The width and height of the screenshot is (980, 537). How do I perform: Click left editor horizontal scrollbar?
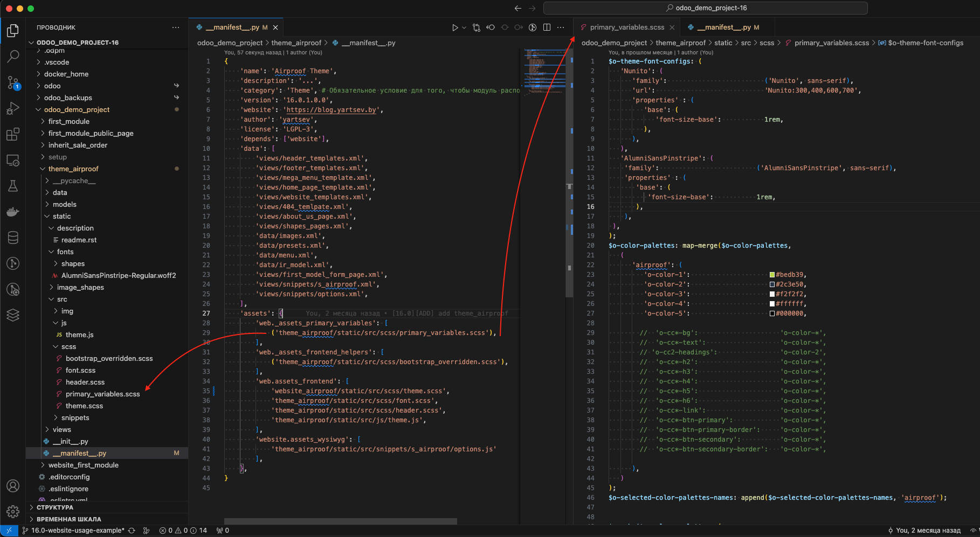341,521
